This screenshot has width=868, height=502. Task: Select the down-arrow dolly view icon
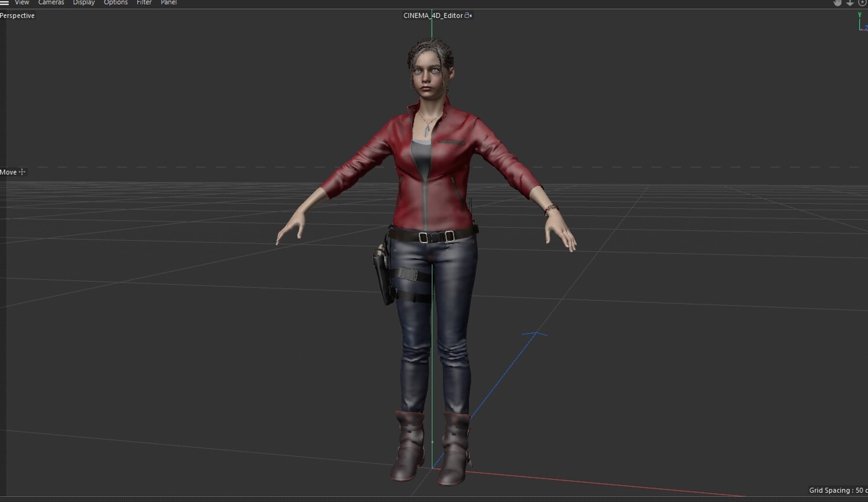click(850, 3)
